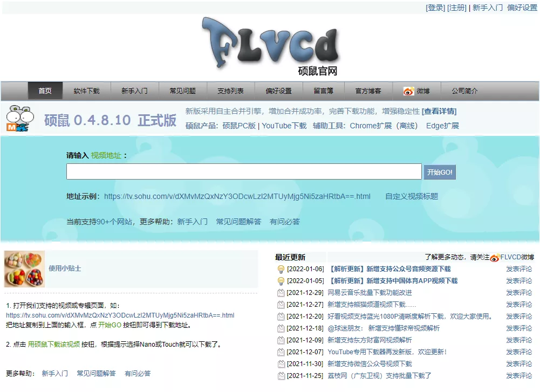Click the Weibo icon next to FLVCD微博
The height and width of the screenshot is (392, 540).
click(495, 258)
